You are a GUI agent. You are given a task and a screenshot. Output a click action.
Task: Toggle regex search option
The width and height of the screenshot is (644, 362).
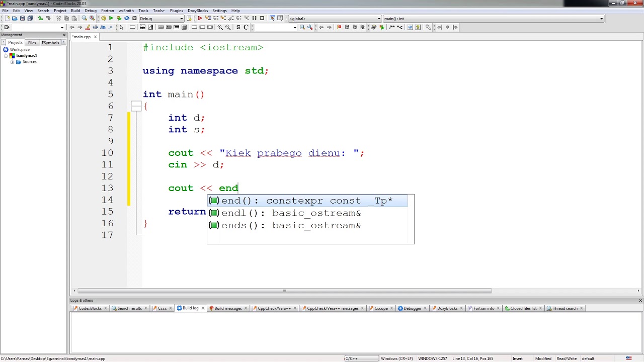tap(110, 27)
